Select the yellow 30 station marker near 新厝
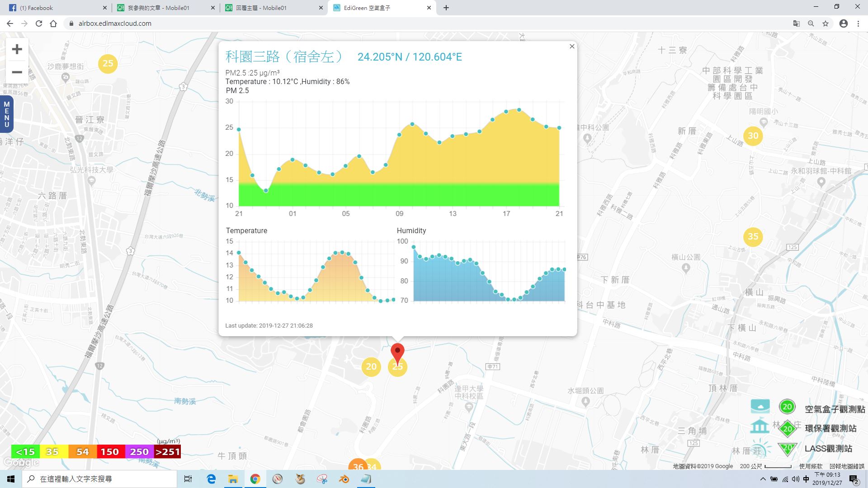868x488 pixels. coord(753,136)
